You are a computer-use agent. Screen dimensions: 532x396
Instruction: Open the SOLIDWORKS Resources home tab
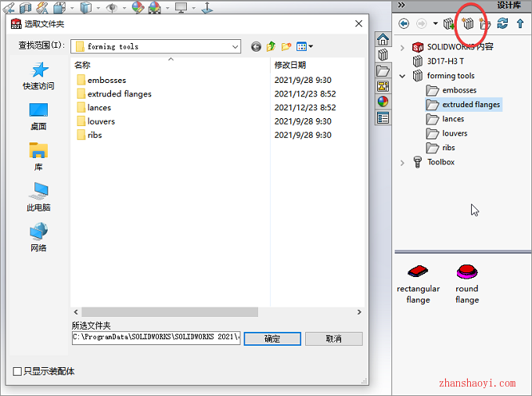pyautogui.click(x=383, y=40)
